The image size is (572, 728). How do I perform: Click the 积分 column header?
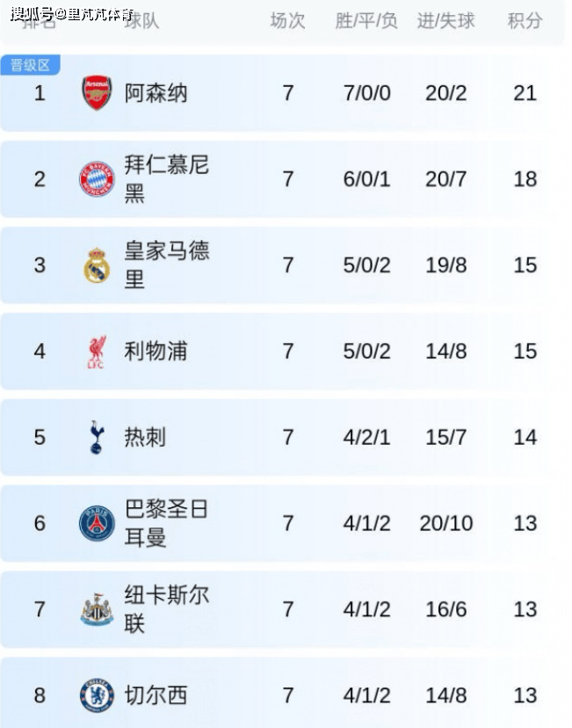coord(525,20)
